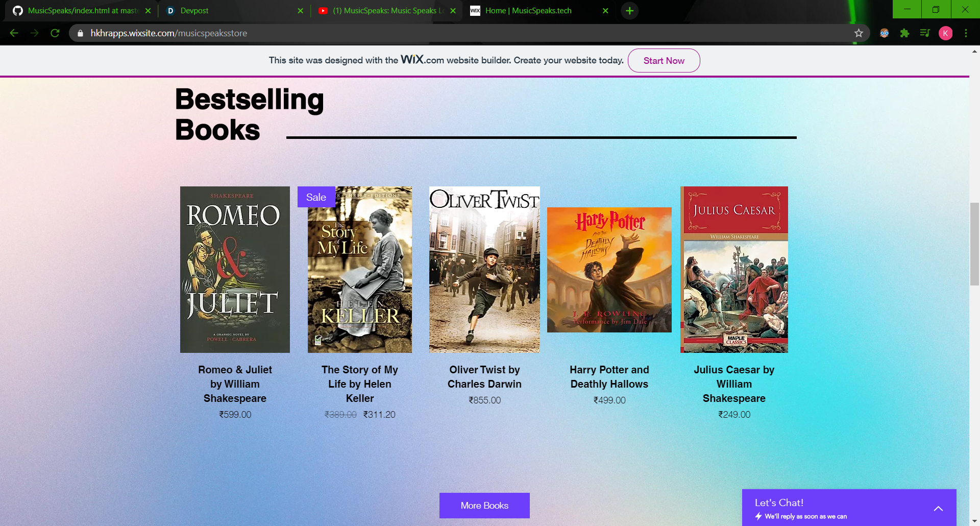Click the Romeo & Juliet by William Shakespeare title
This screenshot has width=980, height=526.
click(235, 384)
